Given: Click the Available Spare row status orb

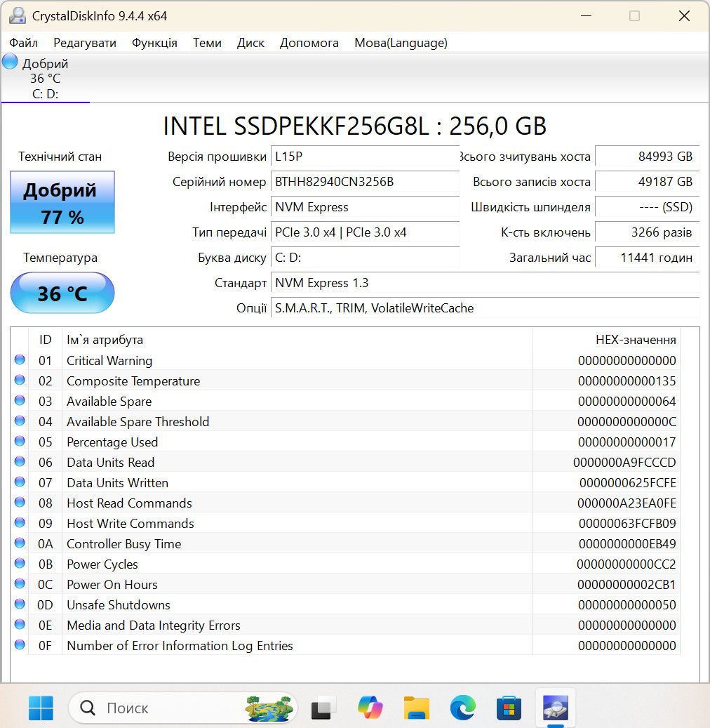Looking at the screenshot, I should 20,401.
